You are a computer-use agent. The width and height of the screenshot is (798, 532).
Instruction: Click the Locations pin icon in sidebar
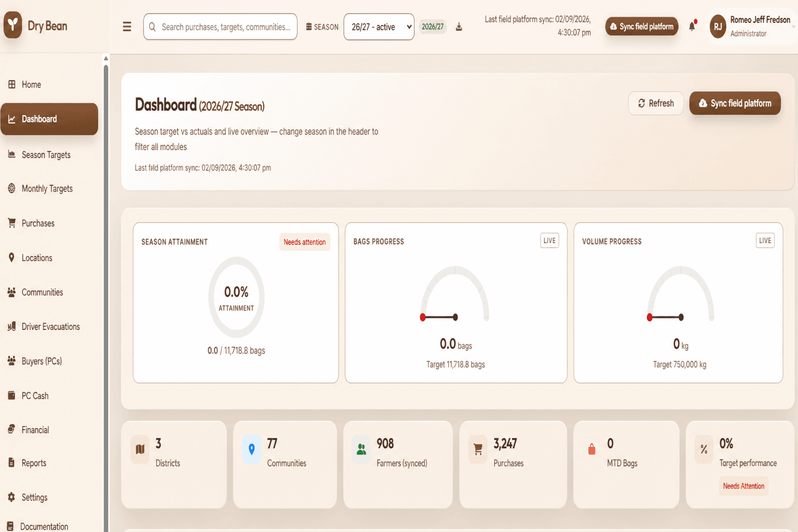[x=11, y=258]
